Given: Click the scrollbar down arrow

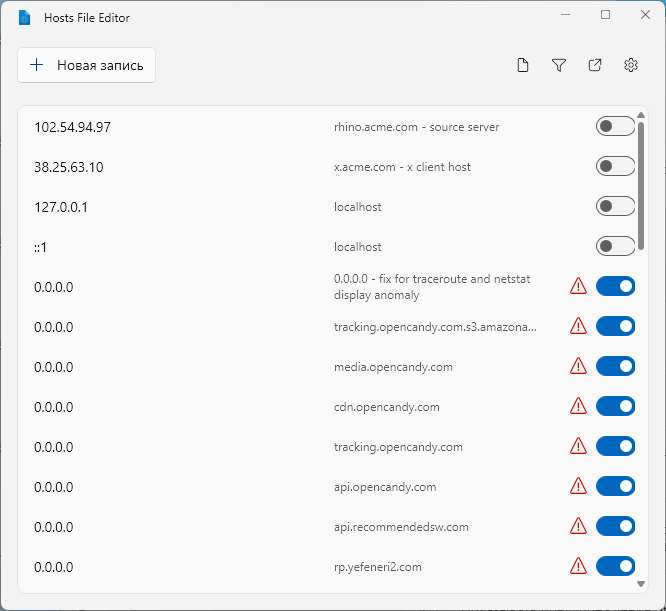Looking at the screenshot, I should point(641,583).
